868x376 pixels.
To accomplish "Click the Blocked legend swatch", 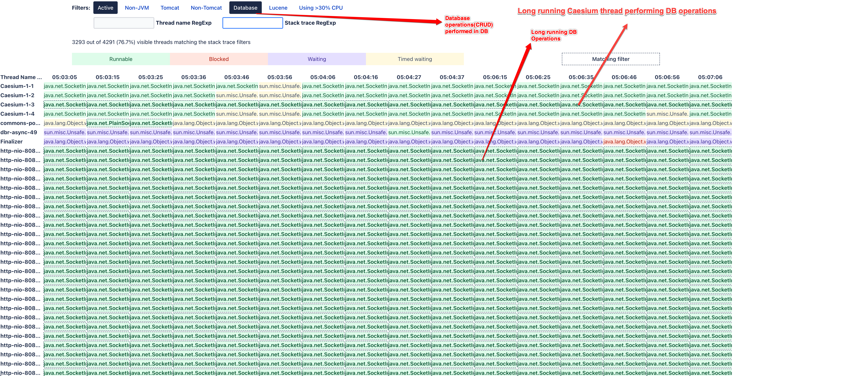I will tap(219, 59).
